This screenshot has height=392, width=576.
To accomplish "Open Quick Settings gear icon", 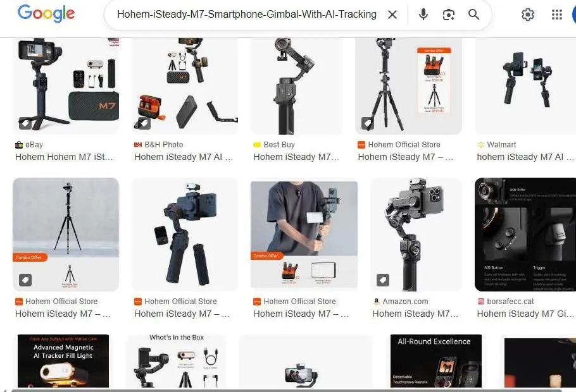I will tap(527, 15).
